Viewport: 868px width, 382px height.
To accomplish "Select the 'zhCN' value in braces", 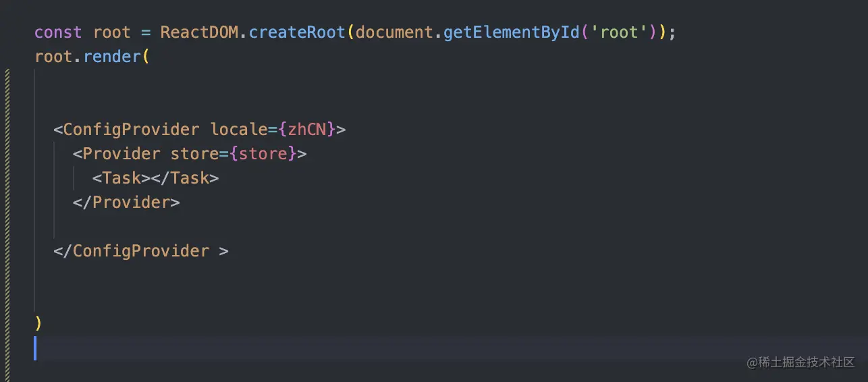I will pyautogui.click(x=307, y=130).
